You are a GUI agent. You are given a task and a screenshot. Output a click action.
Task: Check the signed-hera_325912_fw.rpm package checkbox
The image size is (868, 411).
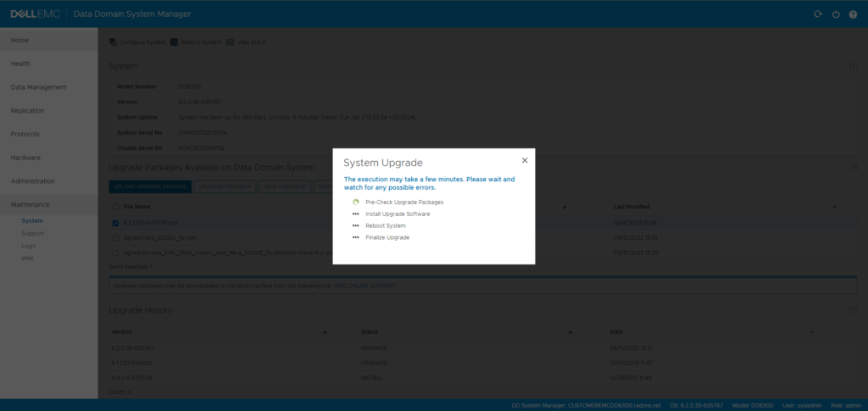[116, 238]
